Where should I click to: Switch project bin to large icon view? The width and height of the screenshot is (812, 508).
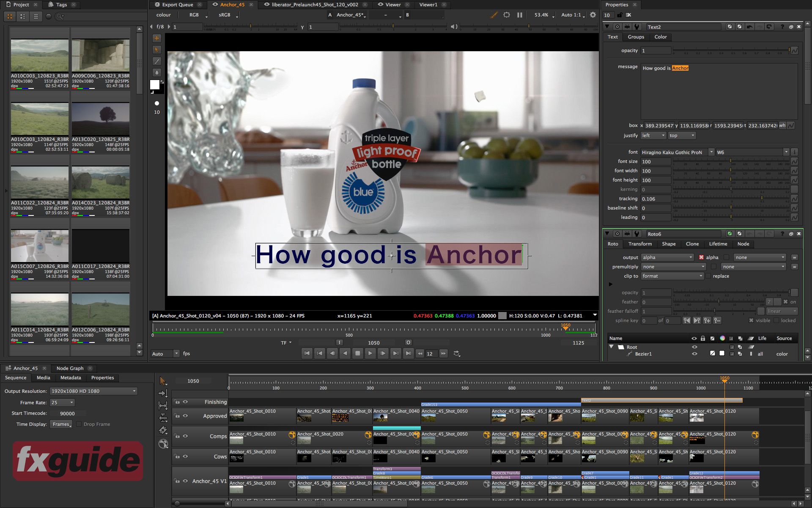point(10,17)
